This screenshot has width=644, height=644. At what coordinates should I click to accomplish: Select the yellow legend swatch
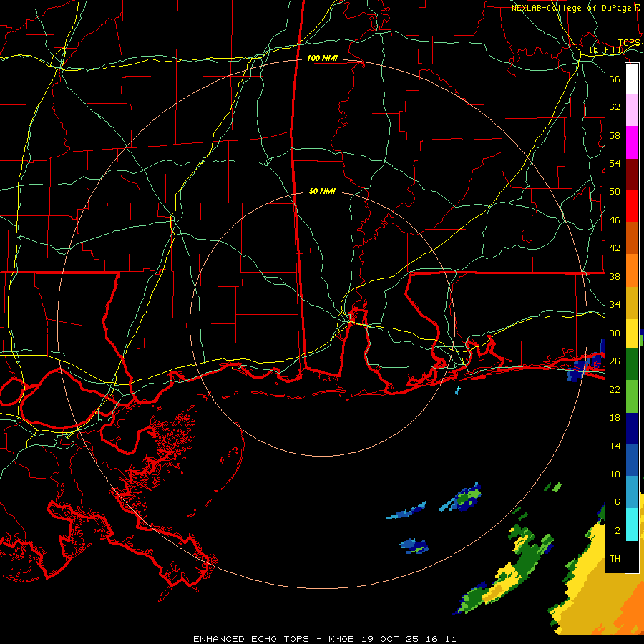(x=632, y=333)
